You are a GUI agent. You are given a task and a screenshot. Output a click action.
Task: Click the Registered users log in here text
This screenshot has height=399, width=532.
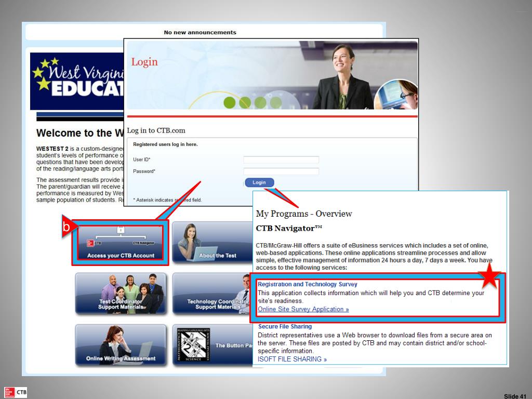165,144
